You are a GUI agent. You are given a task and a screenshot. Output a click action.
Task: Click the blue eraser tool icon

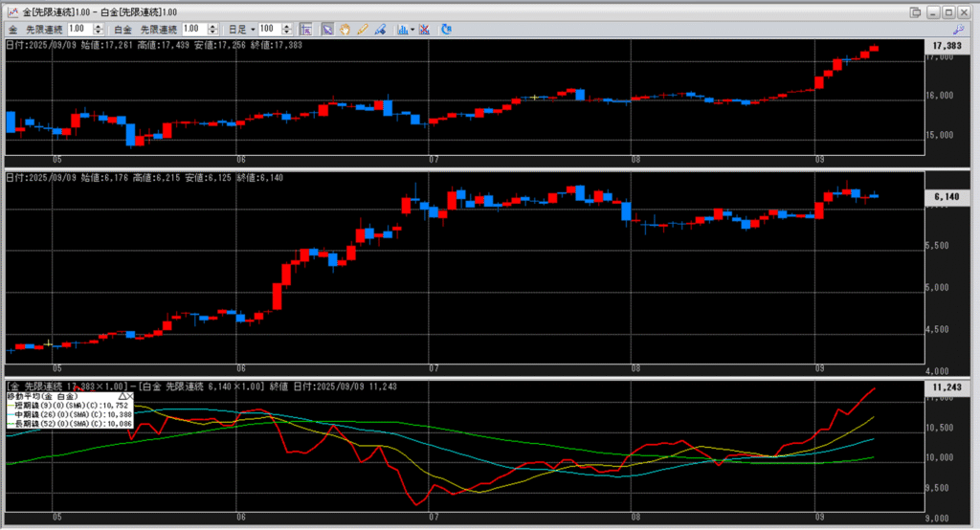[380, 30]
